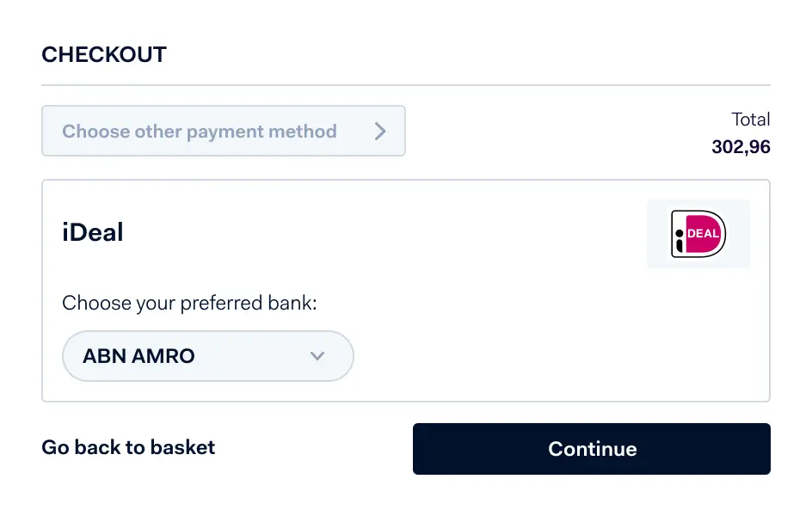This screenshot has height=516, width=812.
Task: Click the divider line under CHECKOUT
Action: [x=406, y=85]
